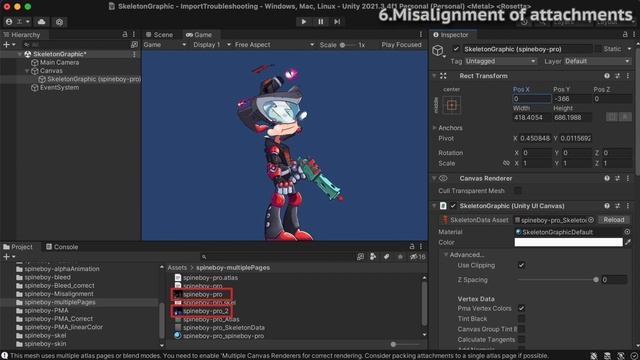Edit the object name field
Image resolution: width=640 pixels, height=360 pixels.
coord(527,49)
